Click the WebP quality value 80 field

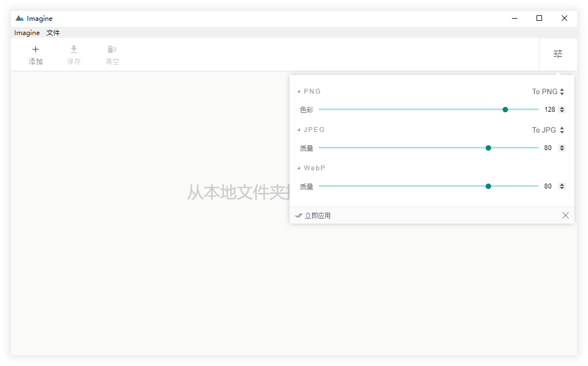[x=548, y=186]
